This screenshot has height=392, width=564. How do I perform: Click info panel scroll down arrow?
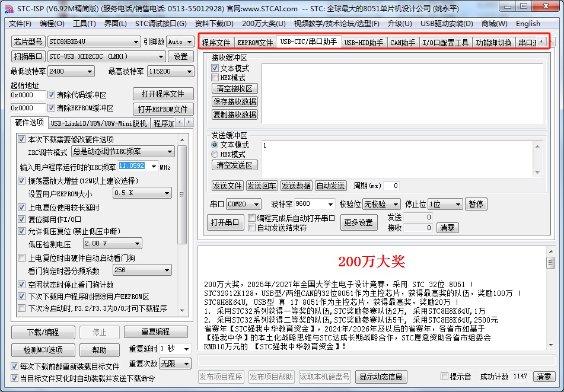point(551,345)
